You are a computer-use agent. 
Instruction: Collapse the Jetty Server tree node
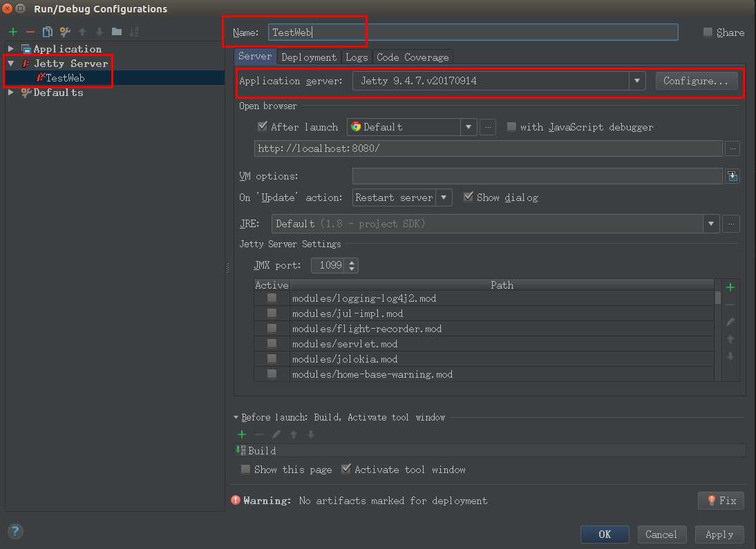point(10,63)
